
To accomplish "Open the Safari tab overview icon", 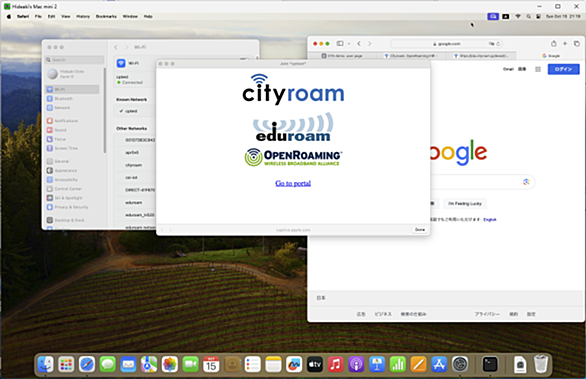I will click(x=577, y=44).
